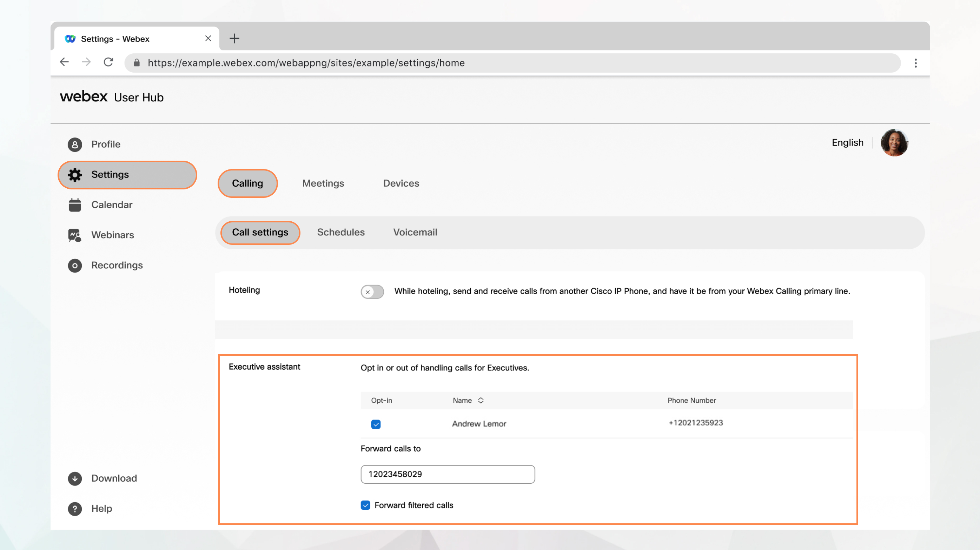Click the Profile icon in sidebar
Image resolution: width=980 pixels, height=550 pixels.
point(73,144)
